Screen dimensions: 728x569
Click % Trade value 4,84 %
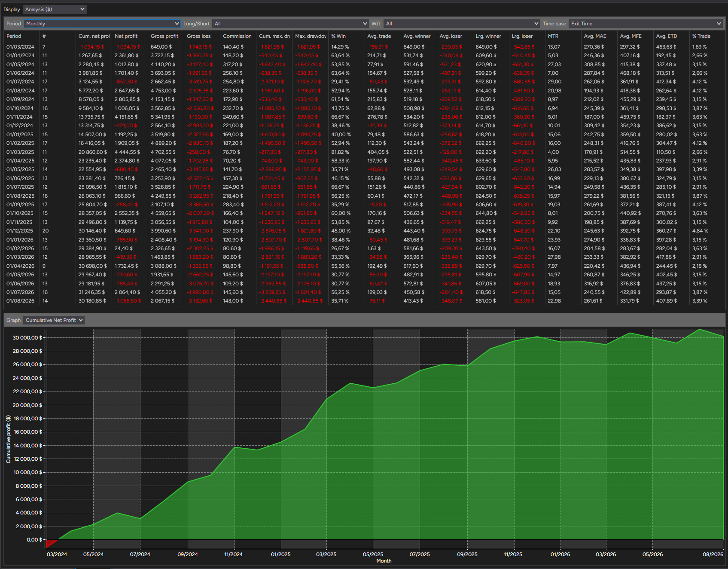(x=700, y=231)
